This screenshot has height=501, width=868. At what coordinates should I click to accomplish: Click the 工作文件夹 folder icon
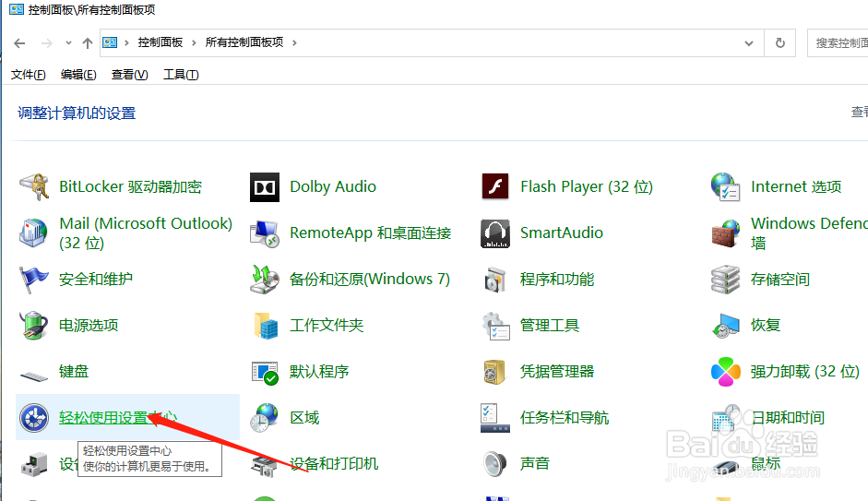[x=265, y=325]
